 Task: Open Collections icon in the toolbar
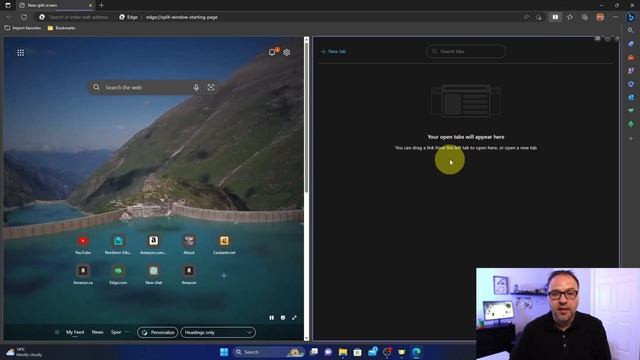(585, 17)
